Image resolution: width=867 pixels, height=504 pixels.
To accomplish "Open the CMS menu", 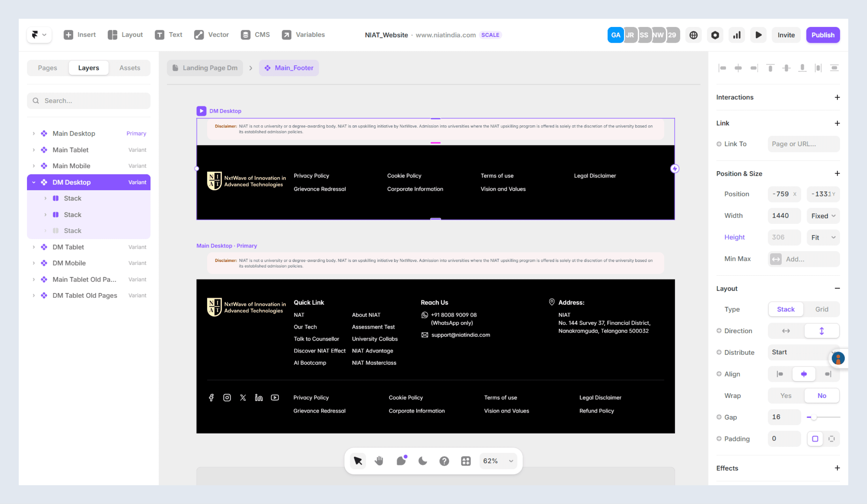I will pyautogui.click(x=255, y=35).
